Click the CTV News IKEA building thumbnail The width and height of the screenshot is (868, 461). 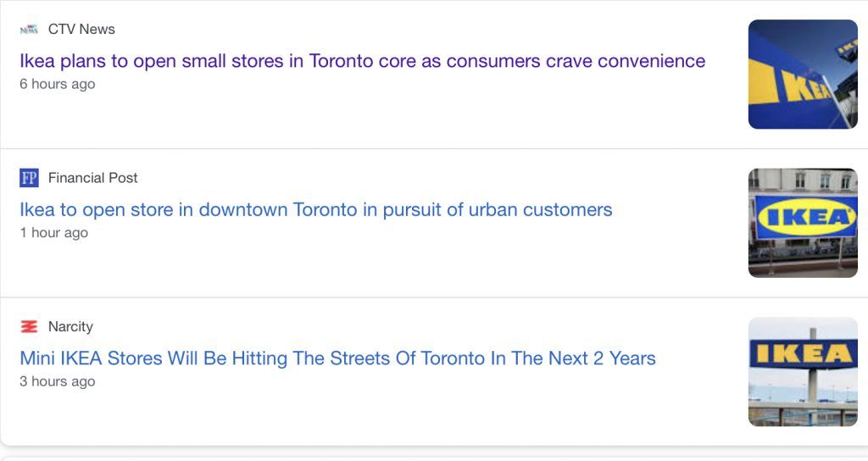(803, 75)
